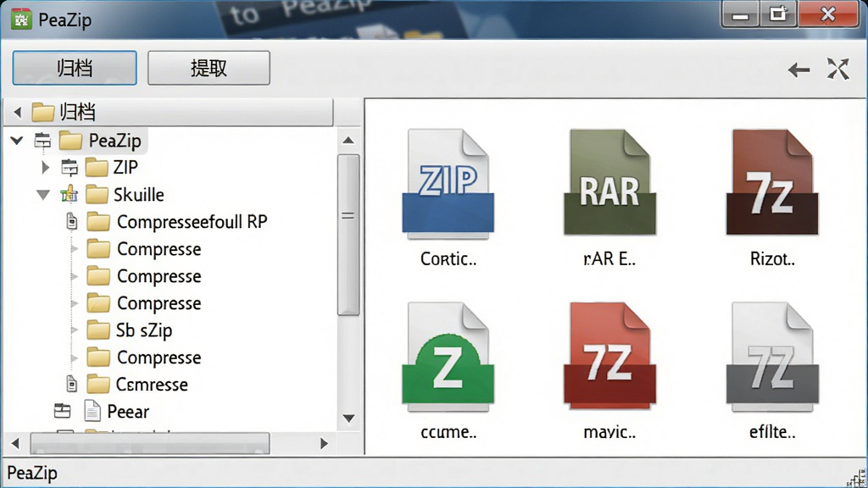Collapse the Skuille folder tree node
Screen dimensions: 868x488
coord(43,195)
